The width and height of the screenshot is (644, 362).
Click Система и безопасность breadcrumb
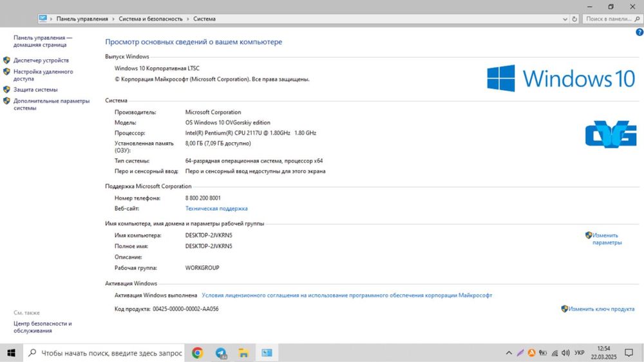(x=150, y=19)
